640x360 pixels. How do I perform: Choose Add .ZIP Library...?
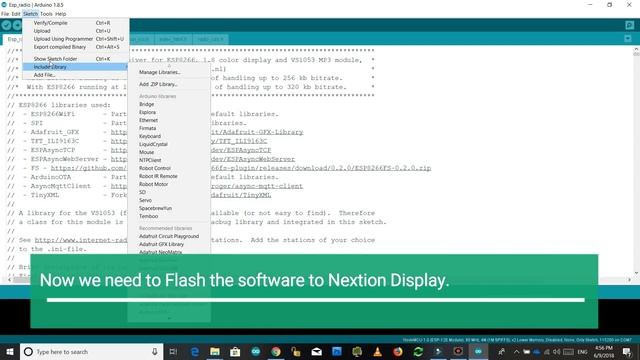[169, 84]
